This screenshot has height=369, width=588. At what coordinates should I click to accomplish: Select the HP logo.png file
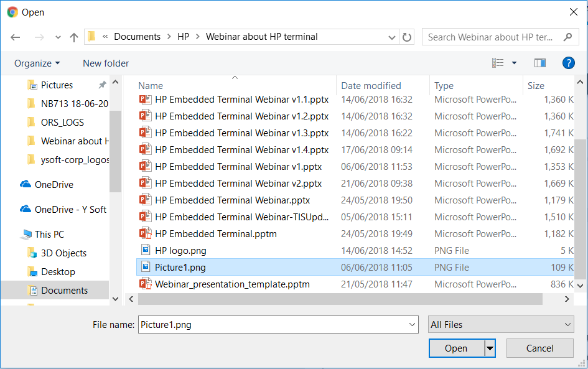click(180, 251)
